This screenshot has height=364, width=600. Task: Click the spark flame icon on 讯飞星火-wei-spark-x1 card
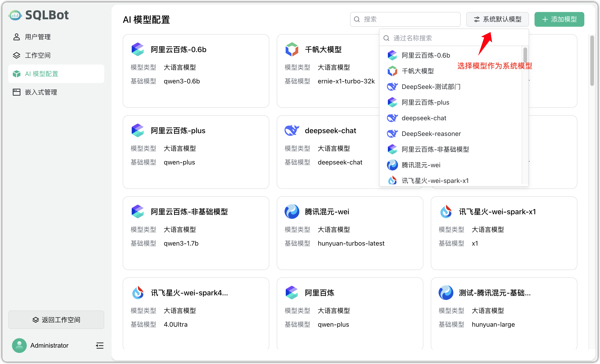point(446,211)
